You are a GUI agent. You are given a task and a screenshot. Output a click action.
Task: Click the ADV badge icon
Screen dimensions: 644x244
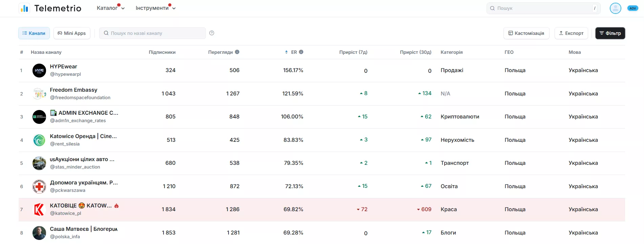(632, 8)
